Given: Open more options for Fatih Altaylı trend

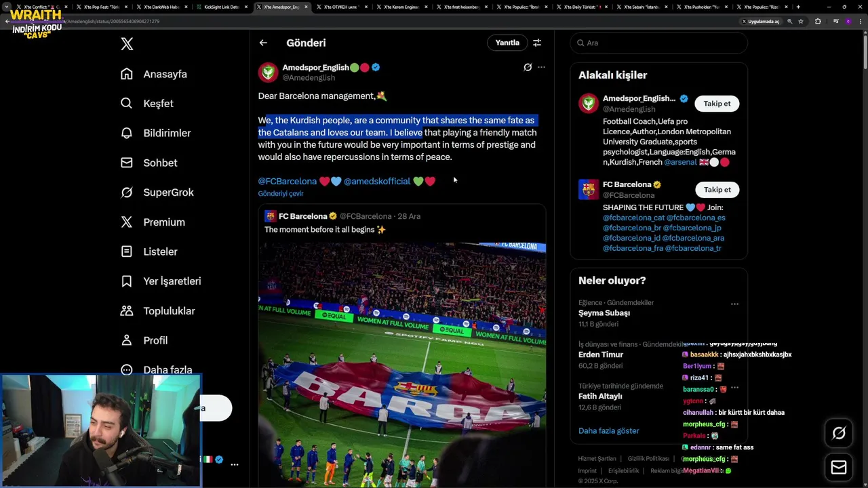Looking at the screenshot, I should (x=734, y=388).
